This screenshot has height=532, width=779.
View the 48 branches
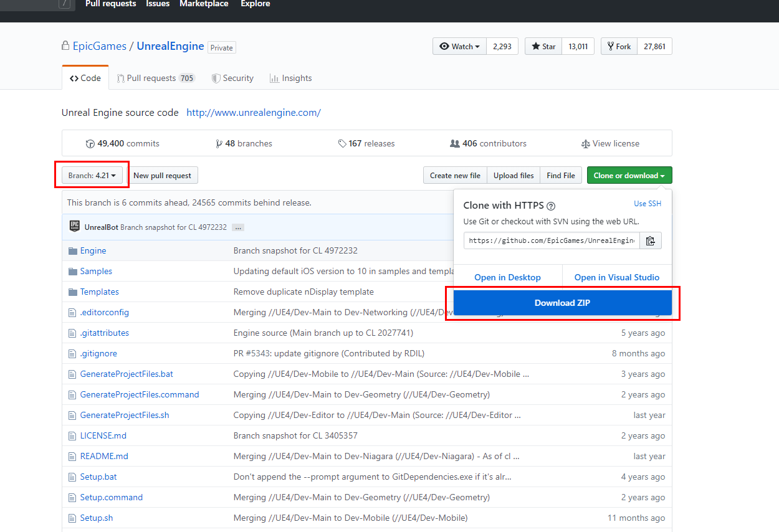[244, 143]
